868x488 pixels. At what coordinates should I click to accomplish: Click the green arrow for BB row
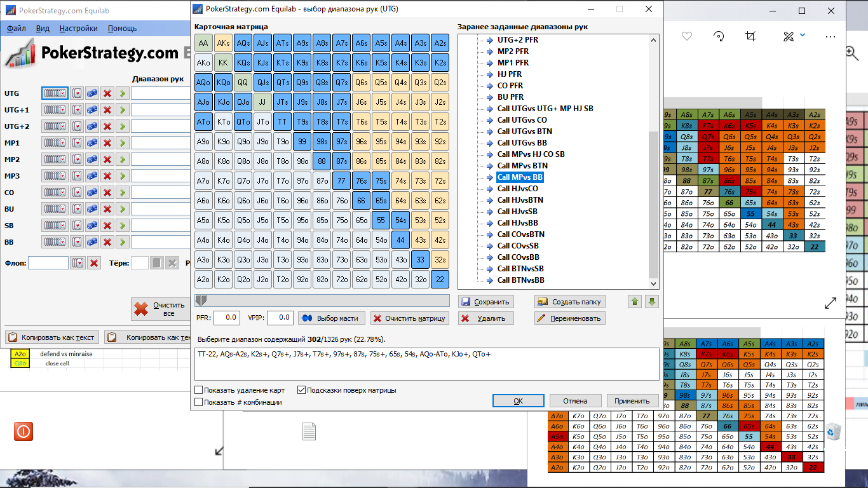coord(123,242)
